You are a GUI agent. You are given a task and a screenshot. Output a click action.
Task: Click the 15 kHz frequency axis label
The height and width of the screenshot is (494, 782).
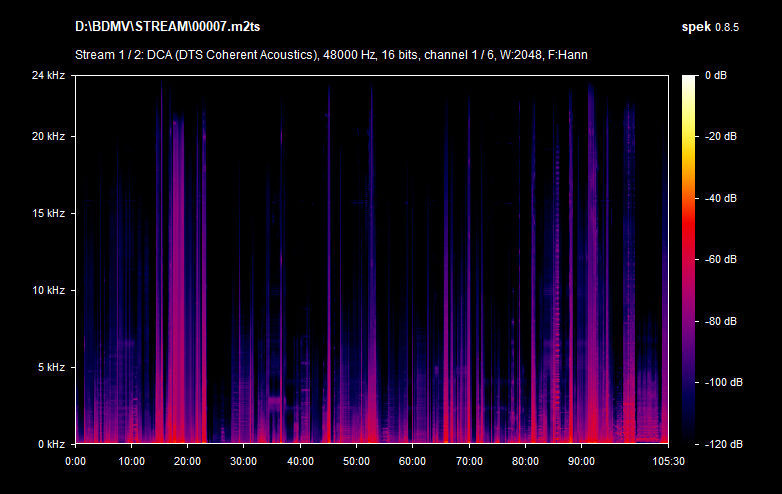(49, 213)
